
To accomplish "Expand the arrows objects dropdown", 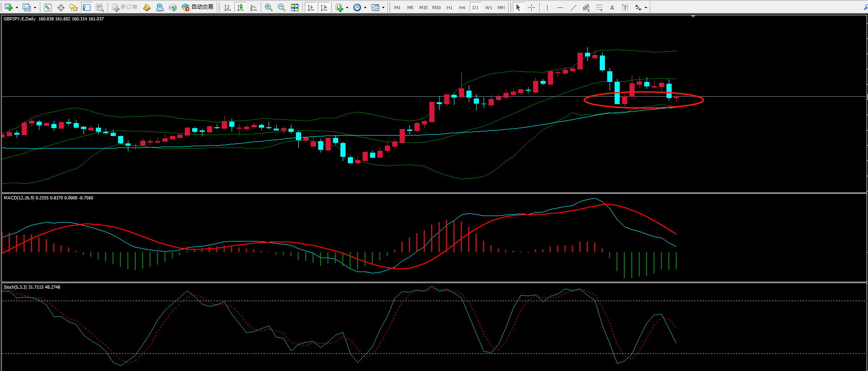I will [x=646, y=7].
